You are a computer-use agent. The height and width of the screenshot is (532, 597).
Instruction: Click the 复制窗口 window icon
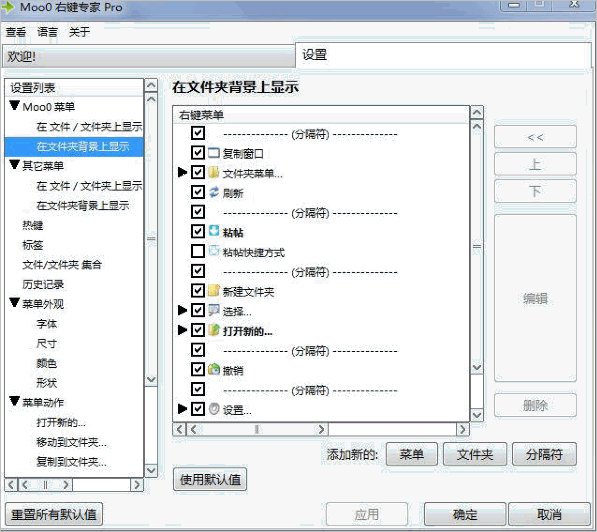pyautogui.click(x=214, y=153)
